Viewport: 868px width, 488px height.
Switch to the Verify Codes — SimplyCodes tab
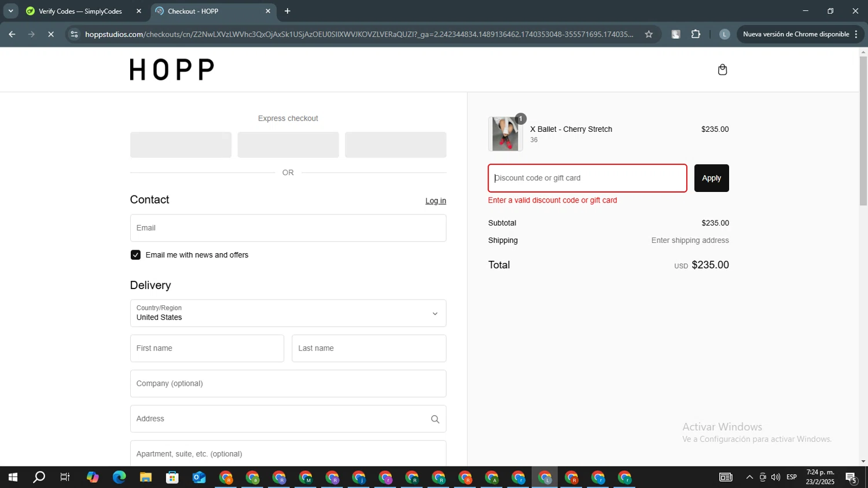click(x=80, y=11)
